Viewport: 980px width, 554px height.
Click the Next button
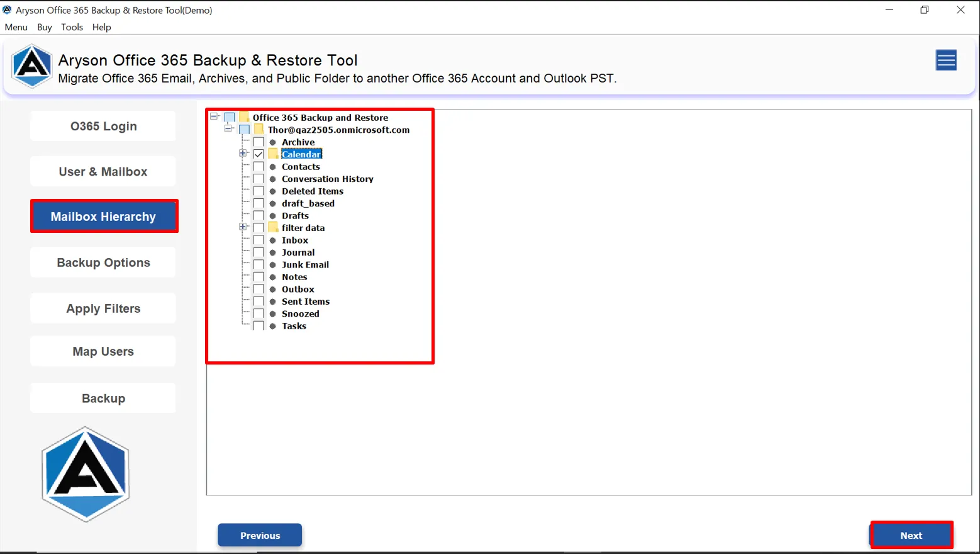(911, 534)
